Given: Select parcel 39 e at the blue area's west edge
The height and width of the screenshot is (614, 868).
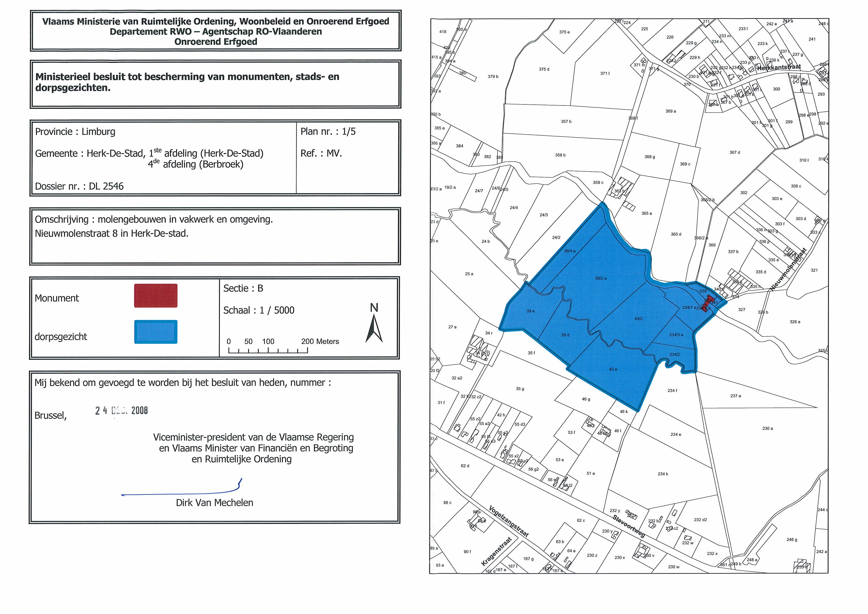Looking at the screenshot, I should tap(531, 311).
